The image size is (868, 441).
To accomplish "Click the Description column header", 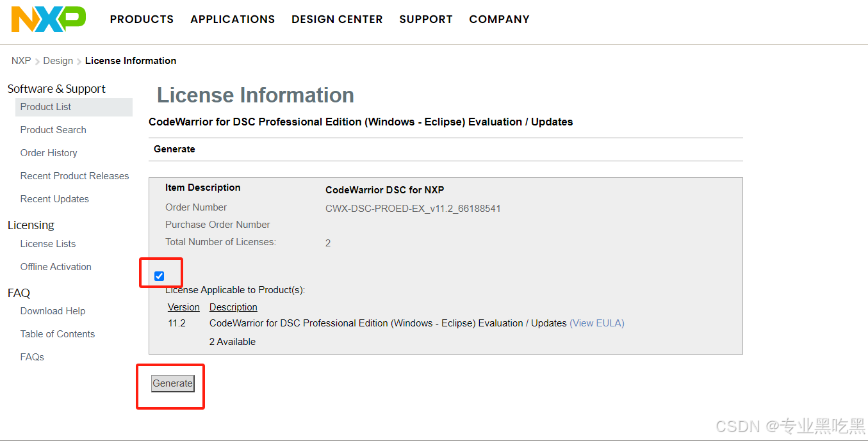I will (233, 307).
